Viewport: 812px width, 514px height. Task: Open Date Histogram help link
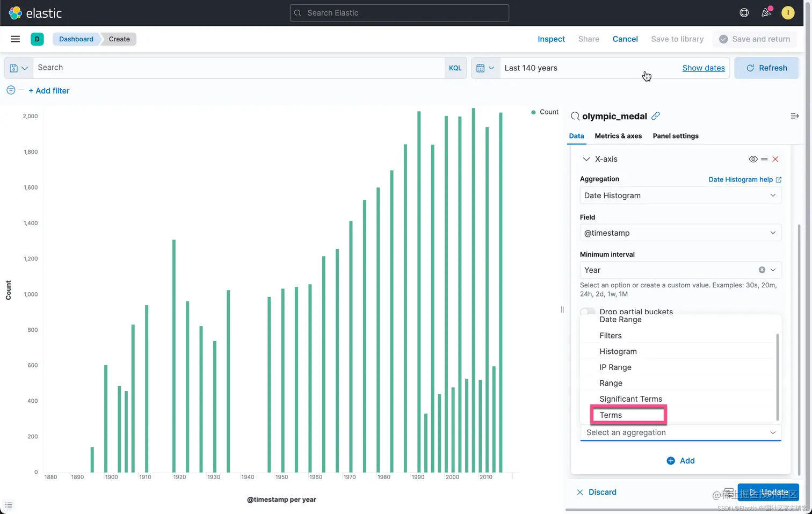[745, 179]
